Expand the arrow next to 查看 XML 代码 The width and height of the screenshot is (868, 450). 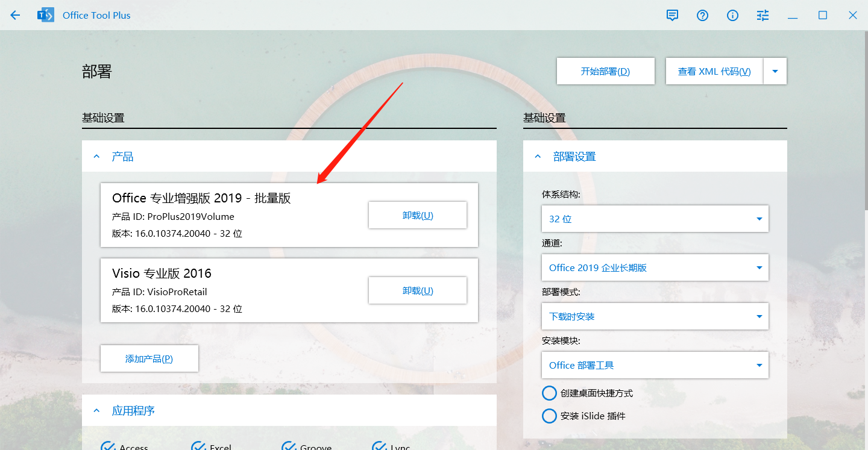coord(775,71)
